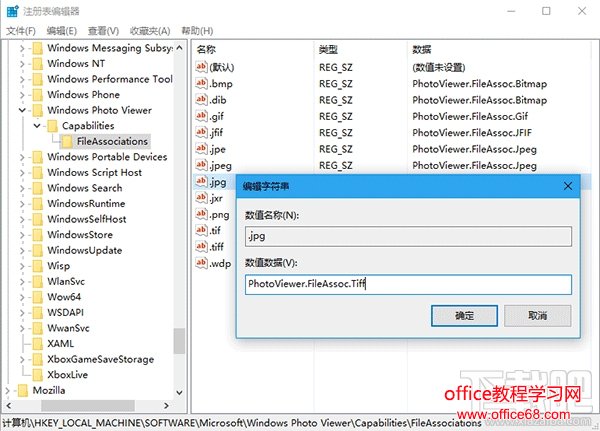Screen dimensions: 600x431
Task: Select the Wisp tree item
Action: [x=58, y=266]
